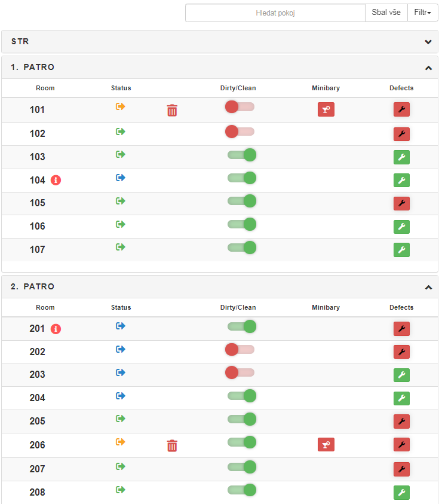Toggle Dirty/Clean switch for room 203
The image size is (439, 504).
click(240, 373)
